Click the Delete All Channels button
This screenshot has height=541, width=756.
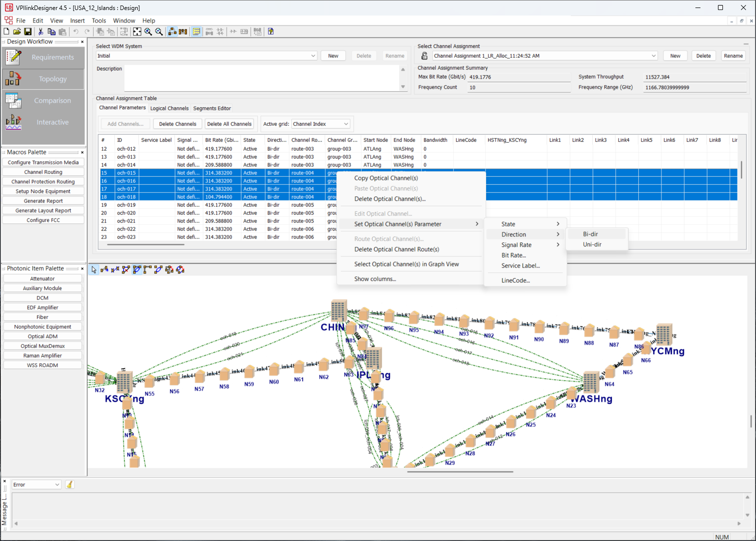pyautogui.click(x=229, y=124)
